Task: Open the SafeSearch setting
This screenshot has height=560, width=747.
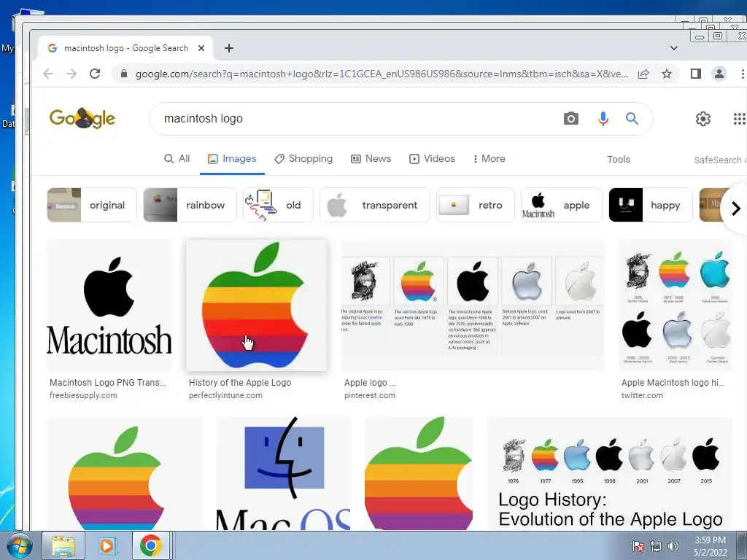Action: (719, 160)
